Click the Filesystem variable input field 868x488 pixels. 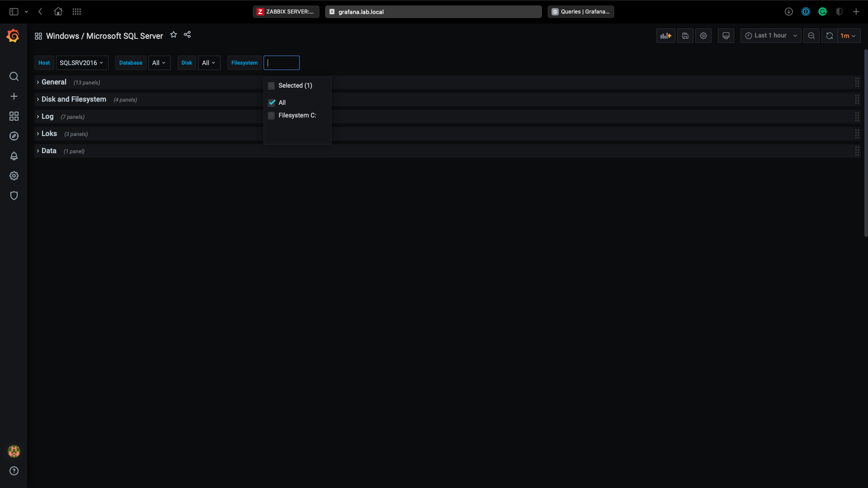point(282,63)
